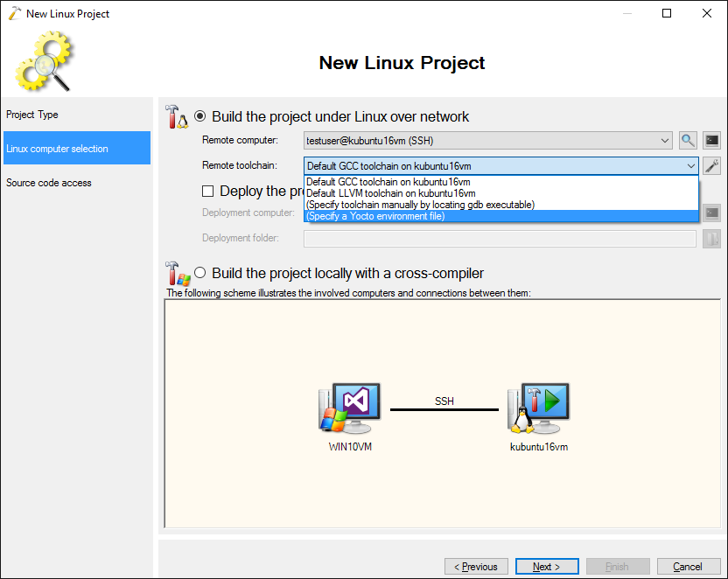Click the Cancel button
The width and height of the screenshot is (728, 579).
(689, 567)
